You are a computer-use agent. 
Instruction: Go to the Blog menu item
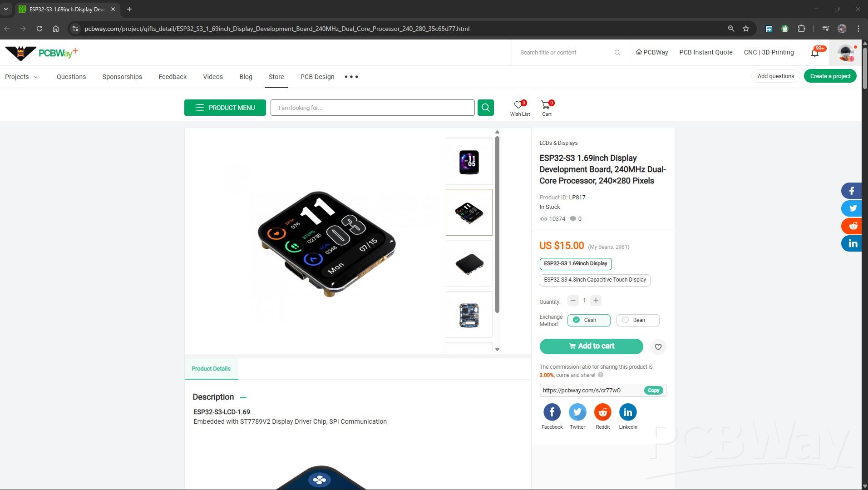(x=246, y=77)
